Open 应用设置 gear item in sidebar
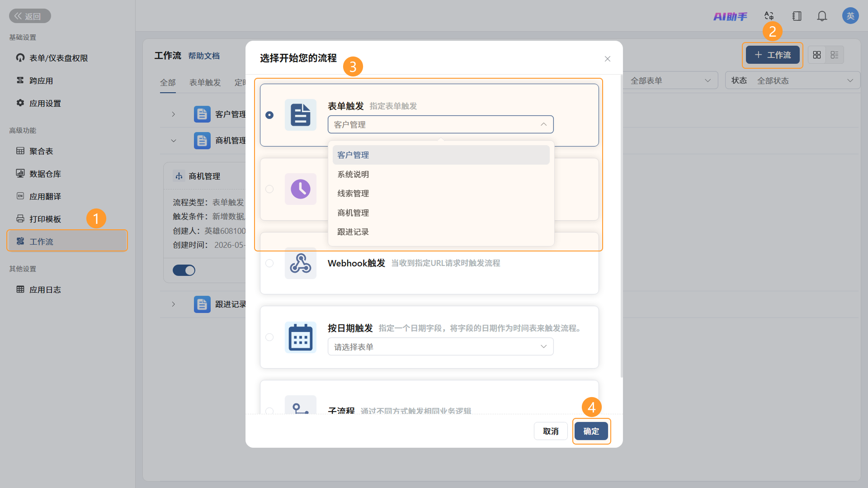Image resolution: width=868 pixels, height=488 pixels. tap(67, 103)
